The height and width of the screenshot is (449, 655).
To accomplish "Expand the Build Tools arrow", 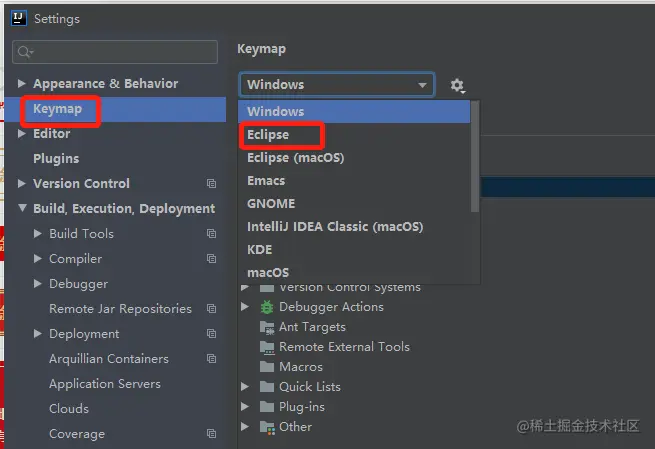I will (38, 233).
